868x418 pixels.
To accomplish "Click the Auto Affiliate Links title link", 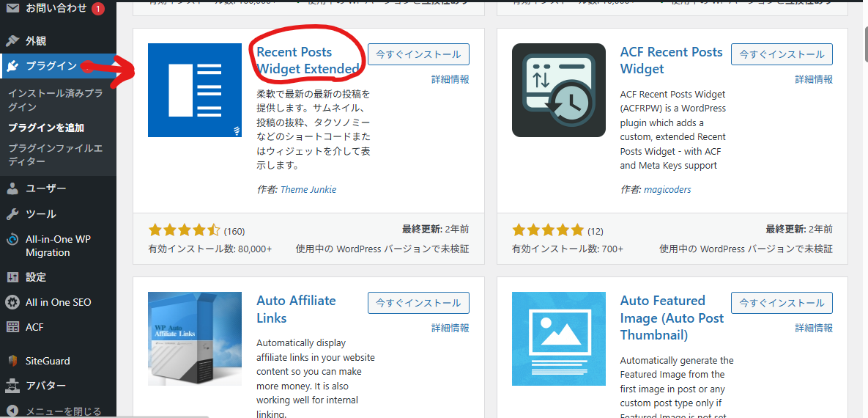I will [x=296, y=309].
